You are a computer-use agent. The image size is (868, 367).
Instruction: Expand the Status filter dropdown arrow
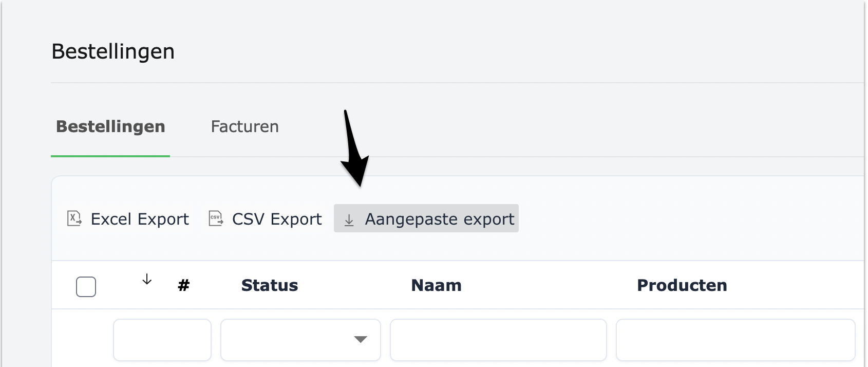tap(361, 339)
